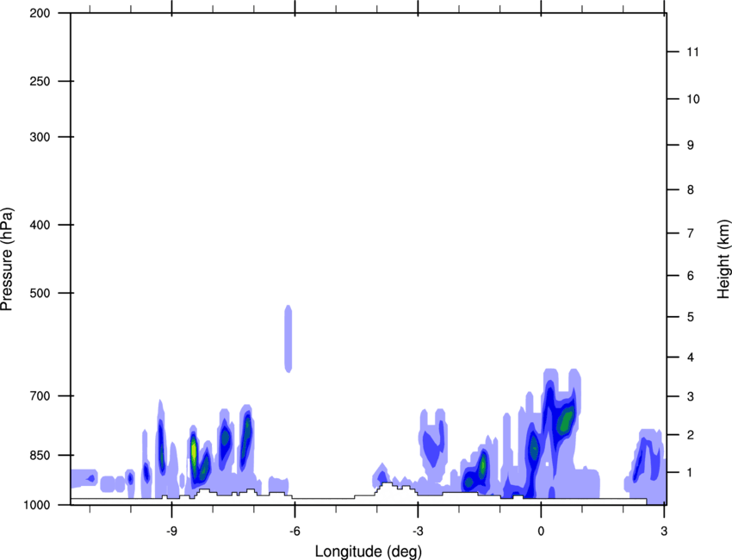732x560 pixels.
Task: Click the 500 pressure tick label
Action: click(40, 293)
